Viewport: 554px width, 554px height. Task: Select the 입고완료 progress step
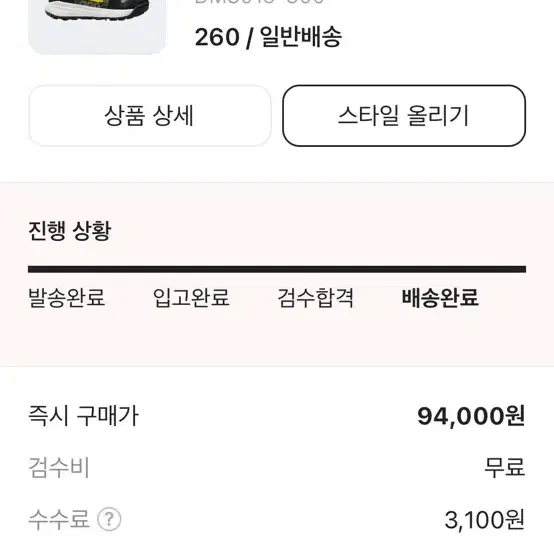pyautogui.click(x=191, y=297)
